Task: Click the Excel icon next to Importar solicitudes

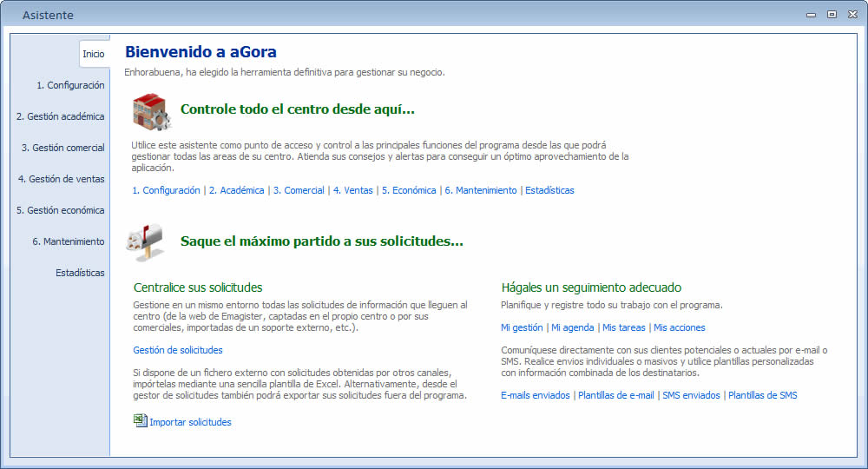Action: 140,421
